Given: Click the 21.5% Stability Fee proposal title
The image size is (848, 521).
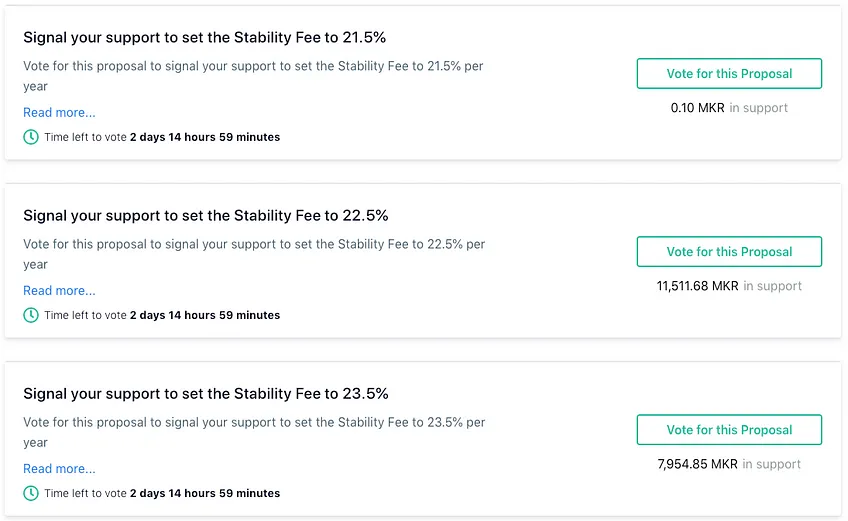Looking at the screenshot, I should click(204, 37).
